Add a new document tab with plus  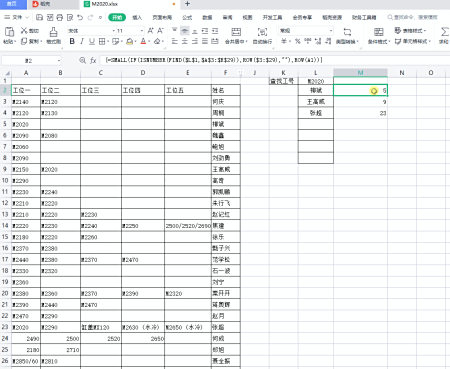point(188,4)
